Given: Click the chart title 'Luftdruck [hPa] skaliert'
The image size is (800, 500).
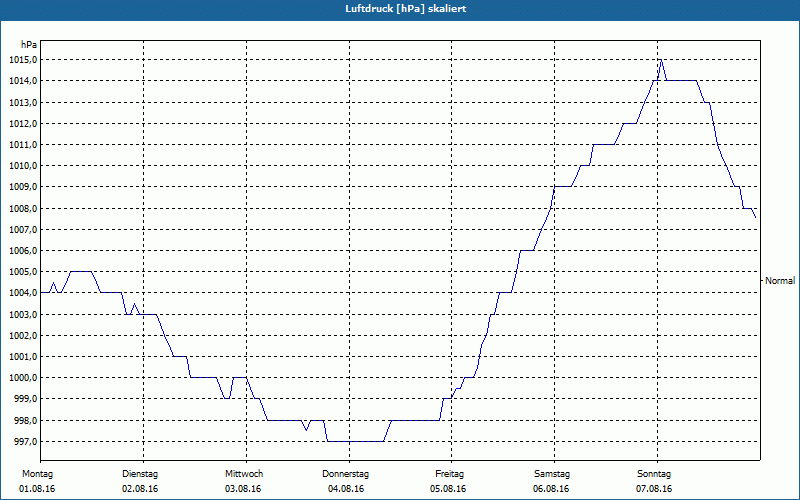Looking at the screenshot, I should click(x=406, y=9).
